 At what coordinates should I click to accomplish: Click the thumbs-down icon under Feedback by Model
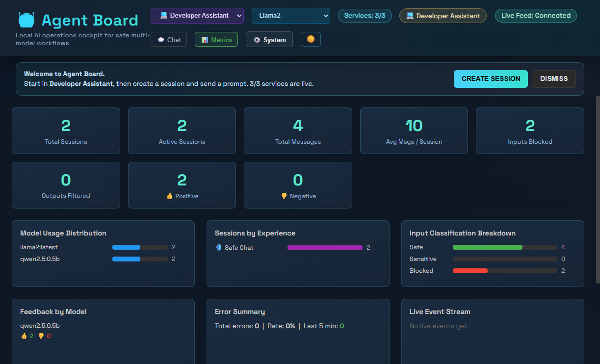click(41, 336)
